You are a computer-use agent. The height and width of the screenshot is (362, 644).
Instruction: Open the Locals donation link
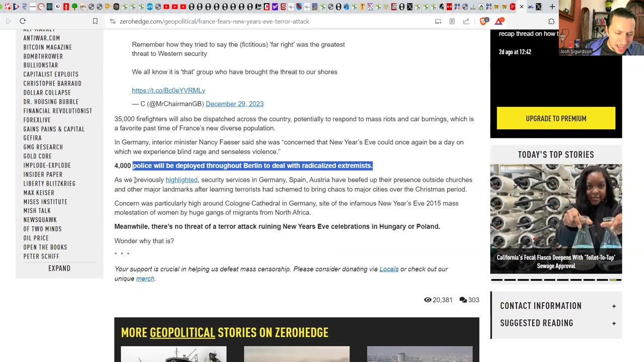point(389,269)
